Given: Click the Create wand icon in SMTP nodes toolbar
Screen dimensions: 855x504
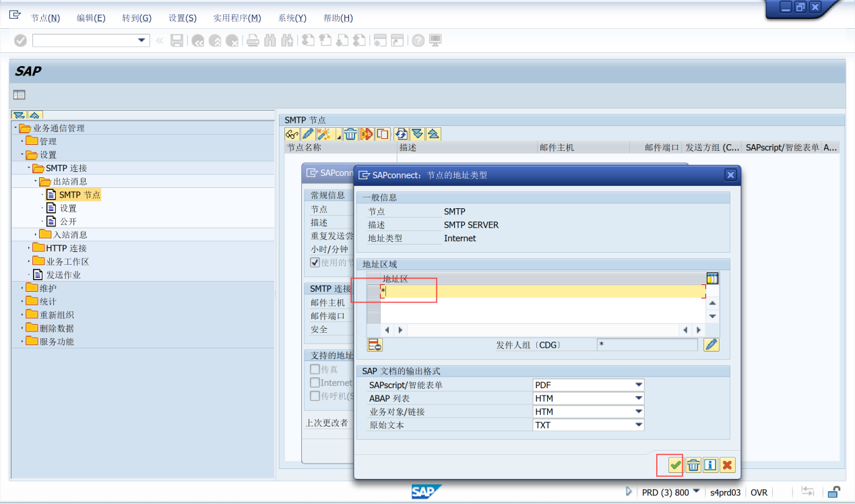Looking at the screenshot, I should point(324,134).
